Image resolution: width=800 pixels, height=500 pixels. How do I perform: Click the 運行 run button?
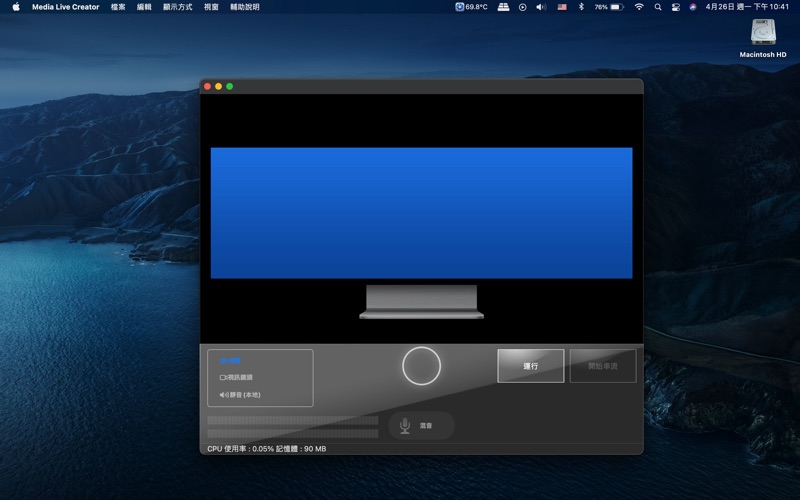[x=531, y=366]
